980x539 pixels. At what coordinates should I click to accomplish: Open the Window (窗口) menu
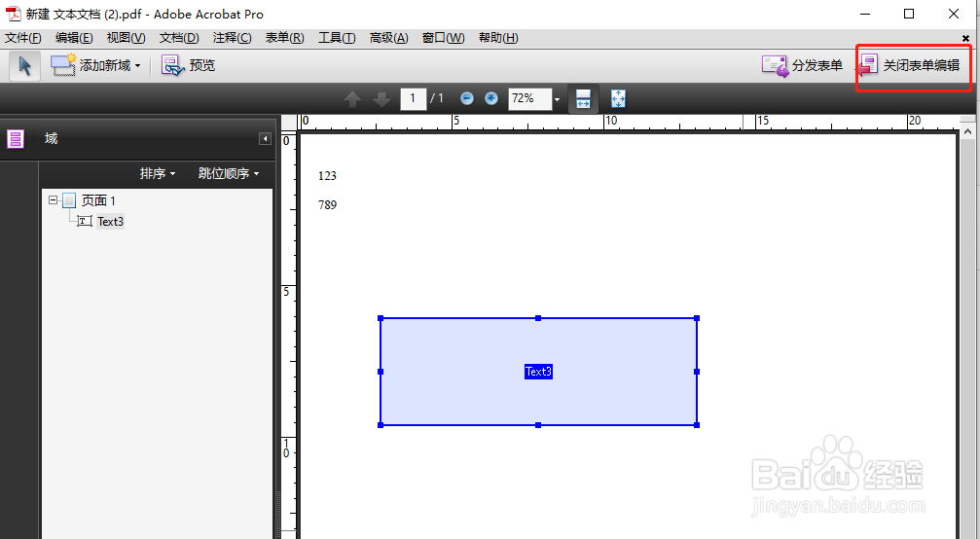[443, 38]
